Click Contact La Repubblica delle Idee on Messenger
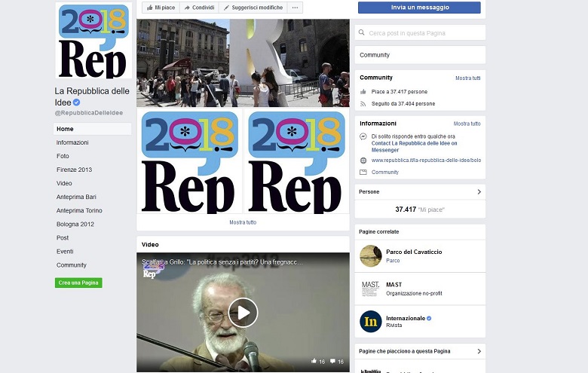Viewport: 588px width, 373px height. click(x=414, y=147)
